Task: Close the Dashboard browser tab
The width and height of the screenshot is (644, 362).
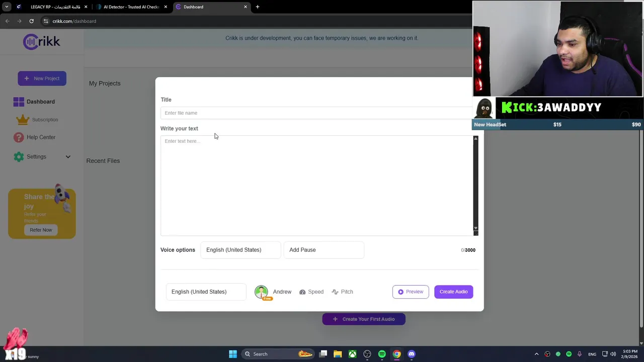Action: coord(246,7)
